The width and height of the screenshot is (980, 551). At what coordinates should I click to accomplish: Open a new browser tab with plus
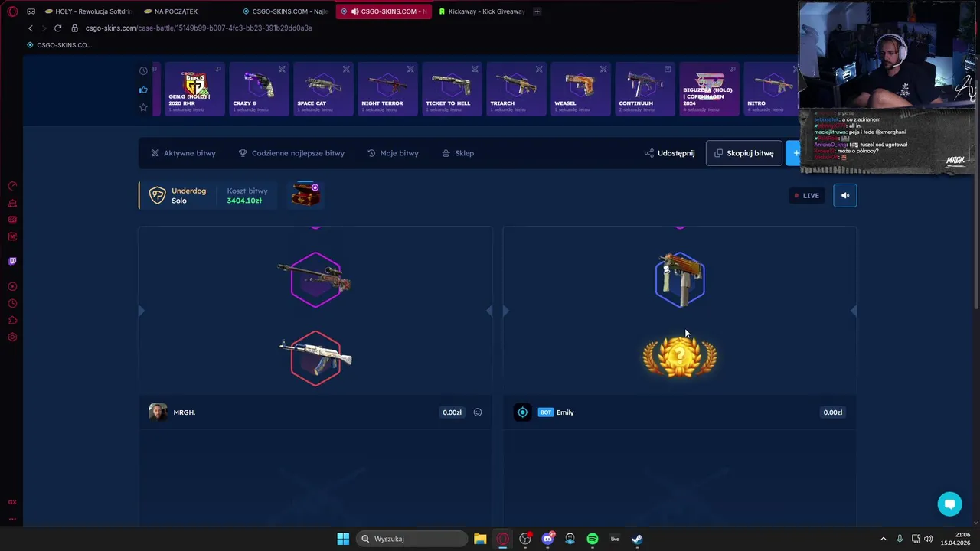click(537, 11)
